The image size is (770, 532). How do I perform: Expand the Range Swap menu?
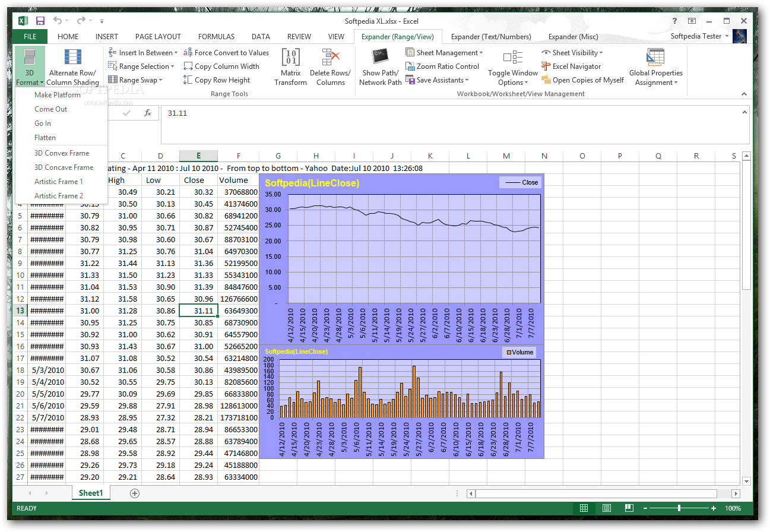[x=135, y=80]
